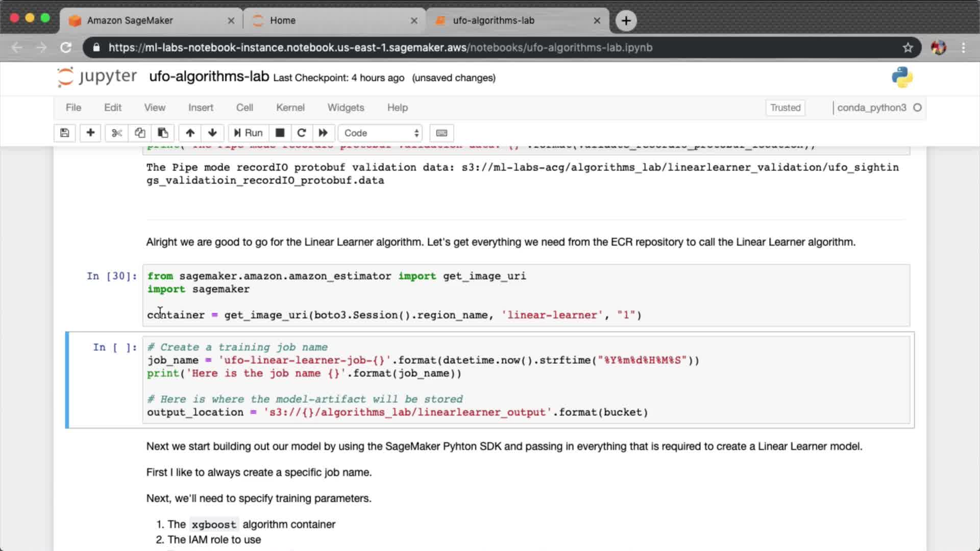Restart kernel and run all icon
980x551 pixels.
coord(323,133)
